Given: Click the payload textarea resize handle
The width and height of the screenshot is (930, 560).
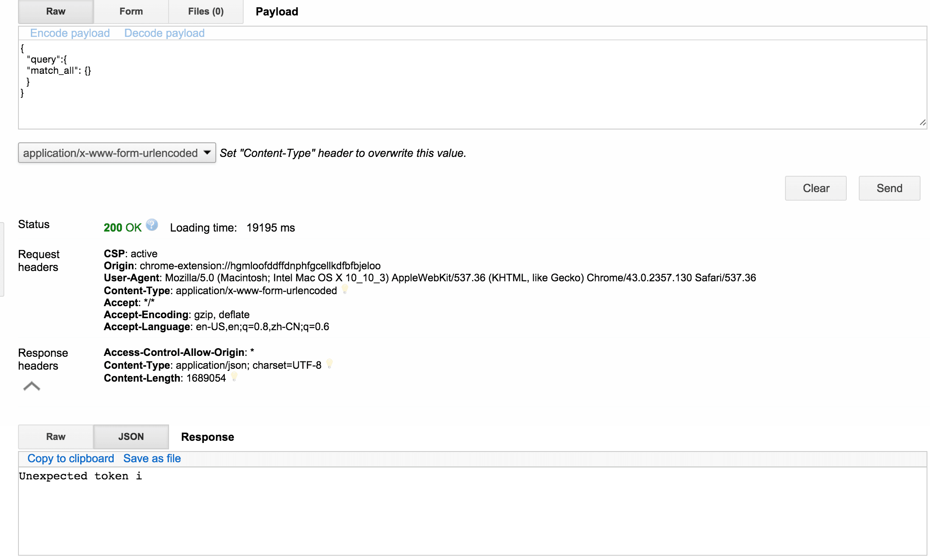Looking at the screenshot, I should (x=922, y=123).
